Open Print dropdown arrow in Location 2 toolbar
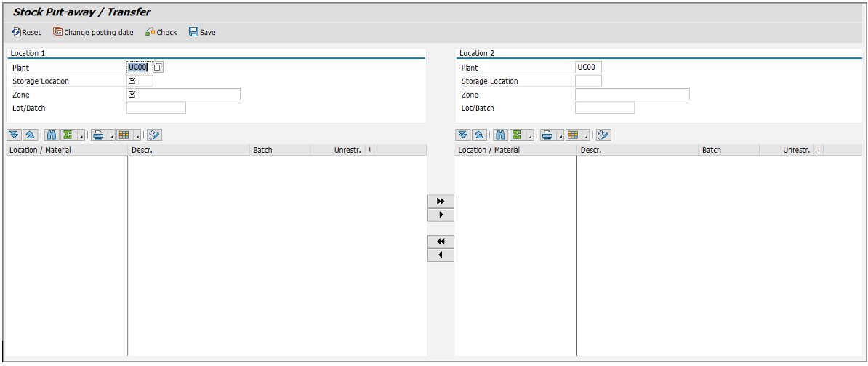This screenshot has height=366, width=868. (560, 135)
